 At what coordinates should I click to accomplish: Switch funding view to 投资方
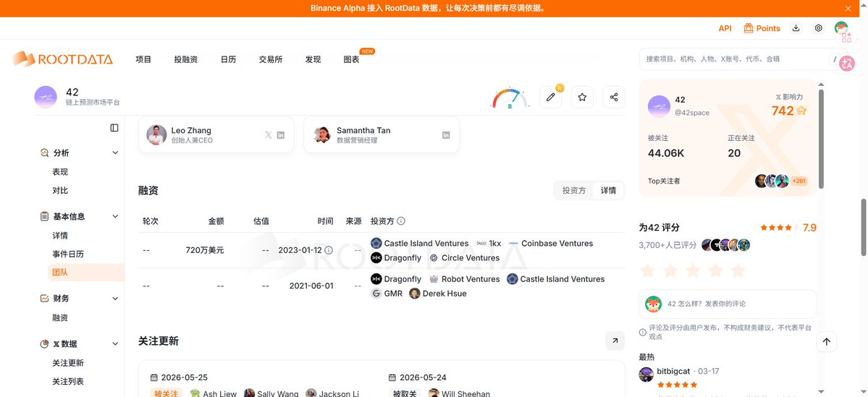point(574,190)
